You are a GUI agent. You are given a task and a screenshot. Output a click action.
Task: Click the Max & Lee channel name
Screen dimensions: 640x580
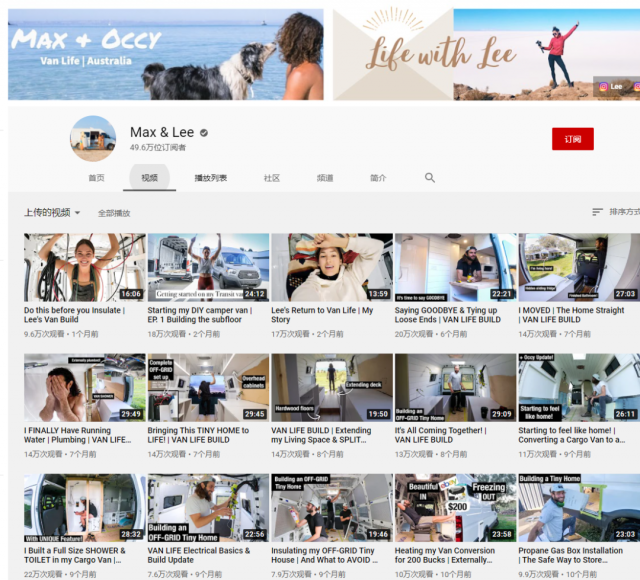tap(162, 132)
